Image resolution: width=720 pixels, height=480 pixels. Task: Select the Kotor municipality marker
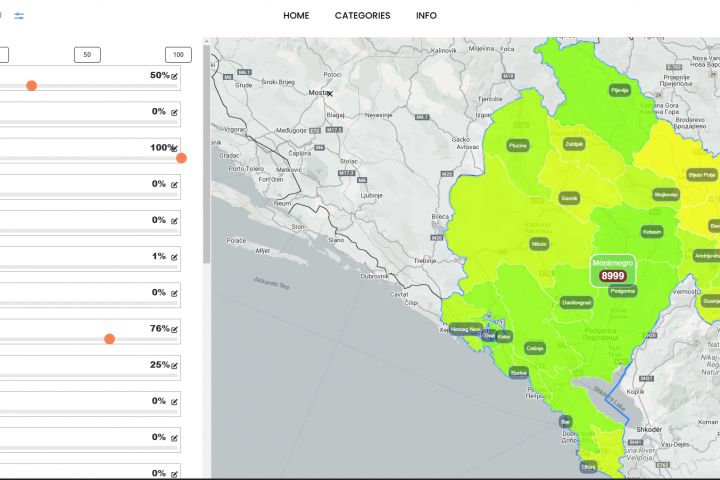click(x=504, y=337)
